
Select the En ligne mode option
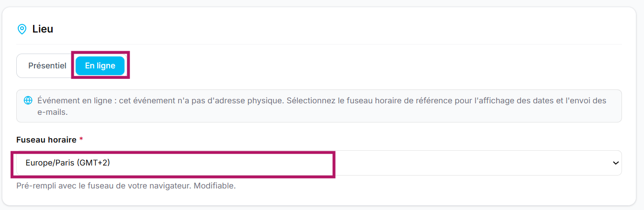100,66
